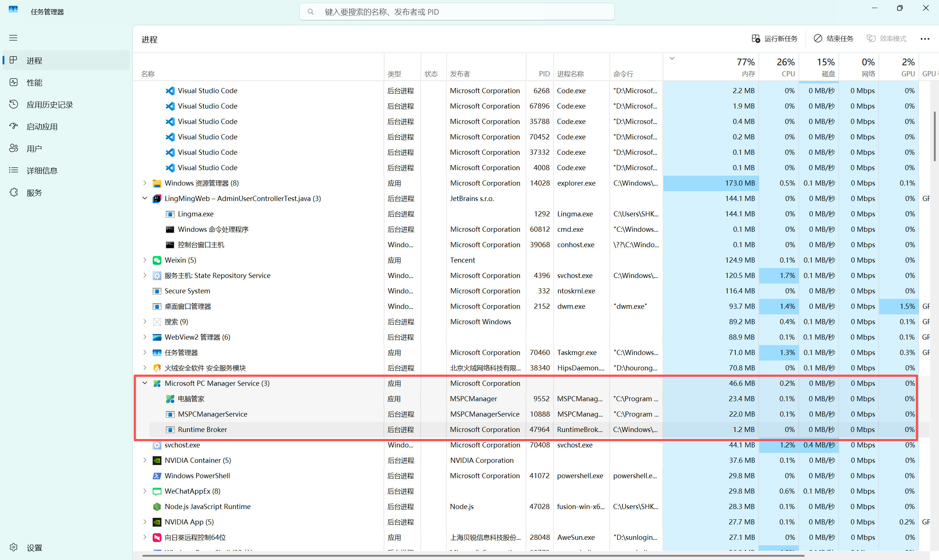This screenshot has height=560, width=939.
Task: Click the Windows Explorer folder icon
Action: [x=157, y=183]
